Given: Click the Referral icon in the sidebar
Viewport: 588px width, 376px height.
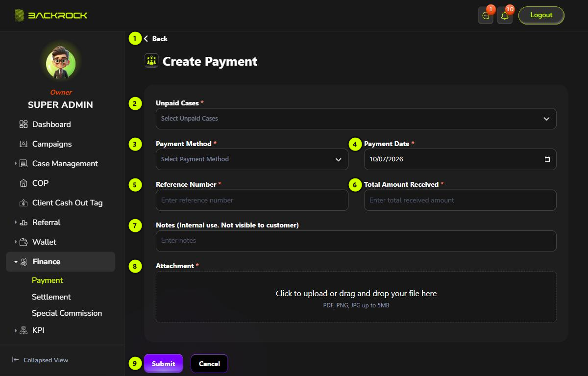Looking at the screenshot, I should tap(24, 223).
